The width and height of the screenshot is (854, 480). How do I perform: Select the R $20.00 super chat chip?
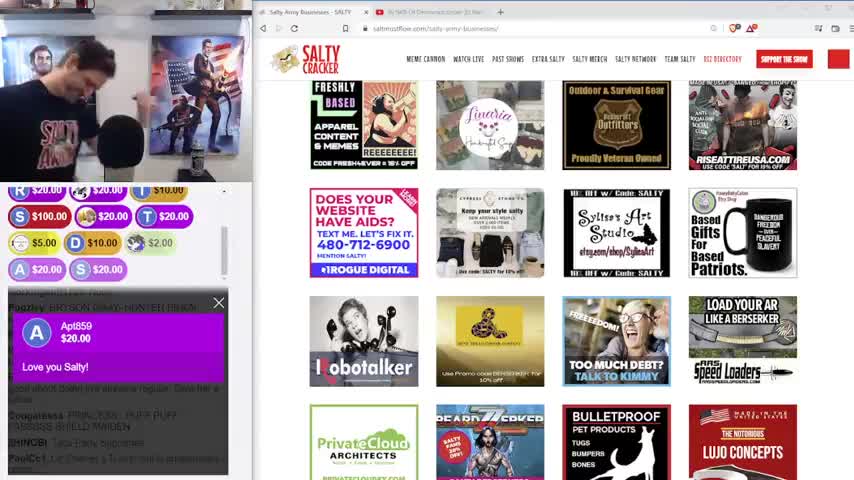pos(36,191)
